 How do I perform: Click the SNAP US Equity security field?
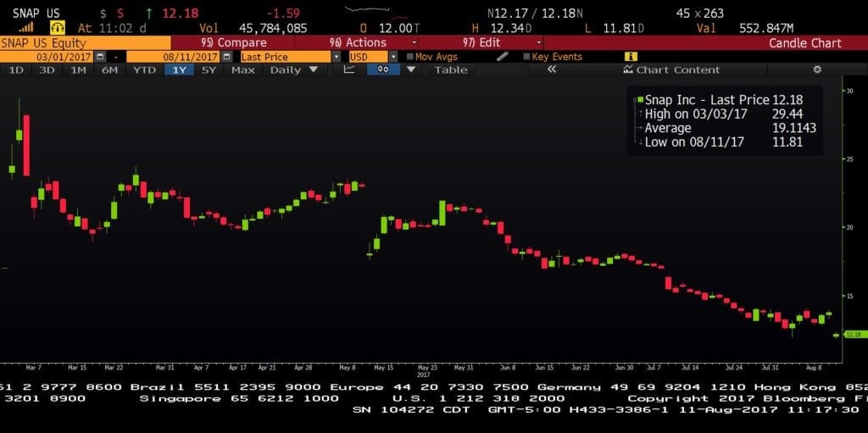coord(86,42)
